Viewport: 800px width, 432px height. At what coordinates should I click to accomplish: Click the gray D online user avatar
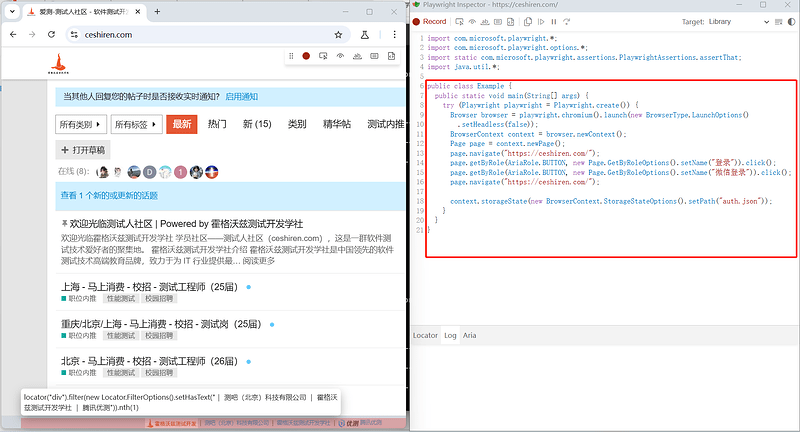(149, 172)
